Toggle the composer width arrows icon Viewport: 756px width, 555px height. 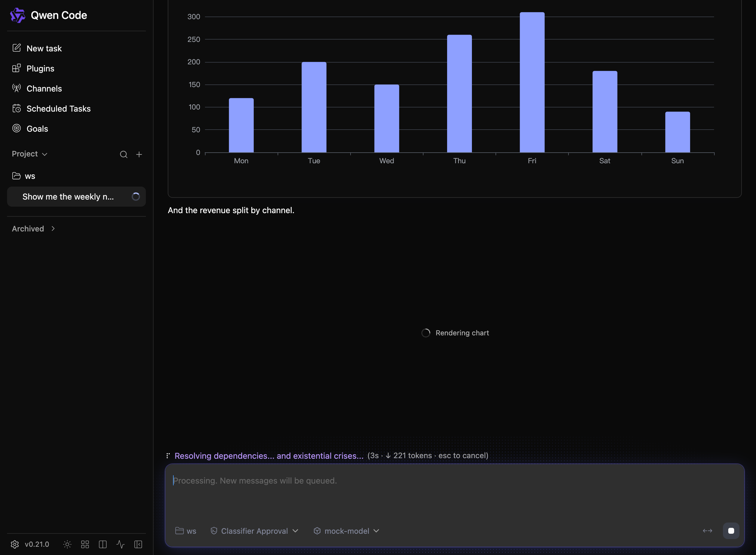pyautogui.click(x=707, y=531)
